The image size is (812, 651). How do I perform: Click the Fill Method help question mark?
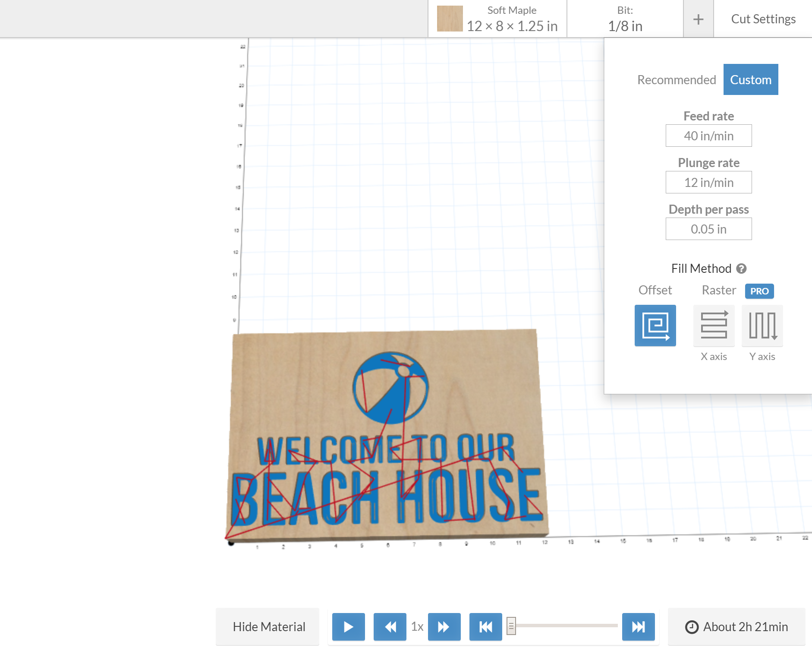[x=741, y=269]
